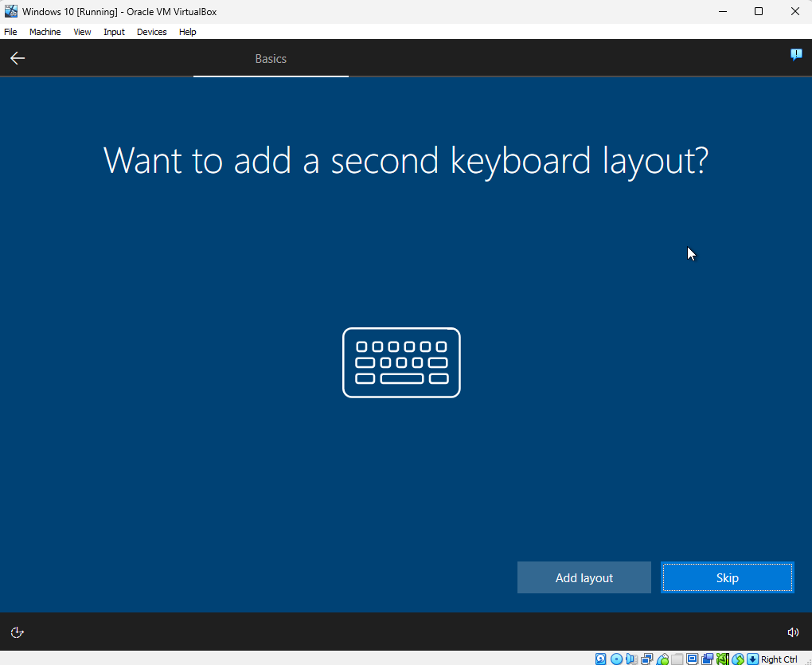This screenshot has width=812, height=665.
Task: Click the volume speaker icon
Action: coord(793,632)
